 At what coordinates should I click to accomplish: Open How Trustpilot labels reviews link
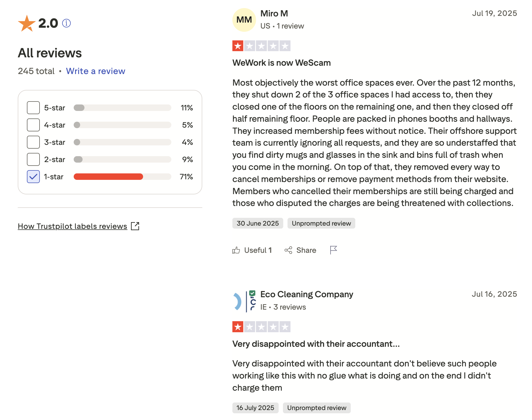pyautogui.click(x=72, y=226)
